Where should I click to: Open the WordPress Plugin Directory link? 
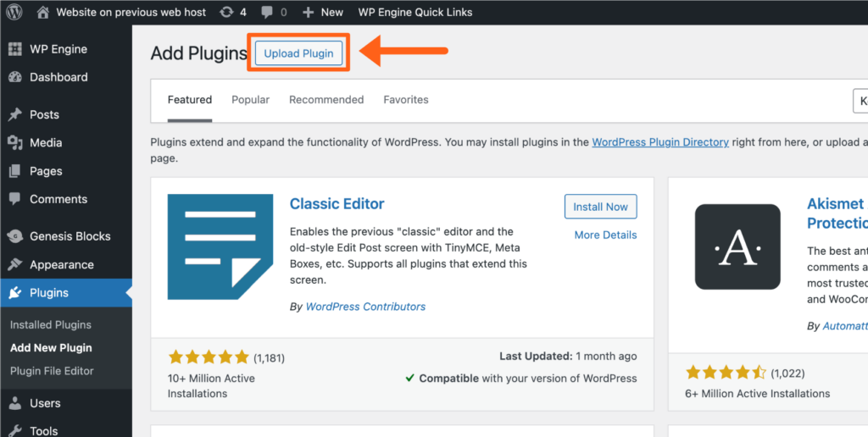(x=660, y=142)
